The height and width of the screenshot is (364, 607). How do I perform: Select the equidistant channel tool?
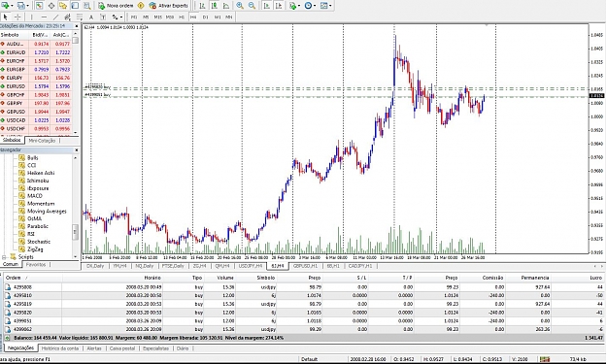tap(67, 17)
